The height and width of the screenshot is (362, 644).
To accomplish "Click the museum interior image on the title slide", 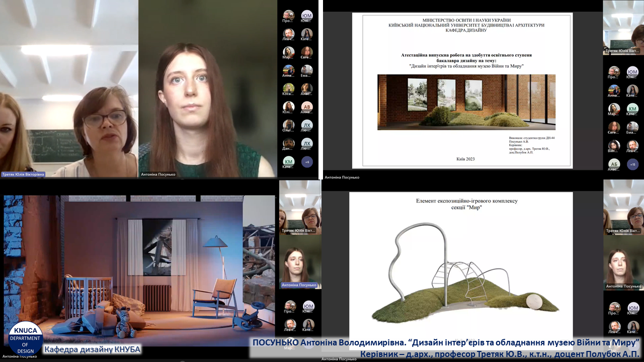I will coord(466,102).
